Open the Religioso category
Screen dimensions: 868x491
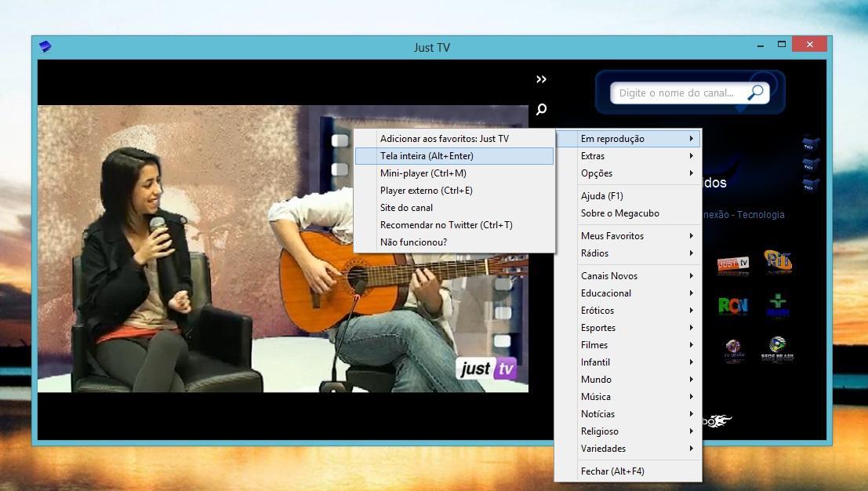click(x=628, y=431)
